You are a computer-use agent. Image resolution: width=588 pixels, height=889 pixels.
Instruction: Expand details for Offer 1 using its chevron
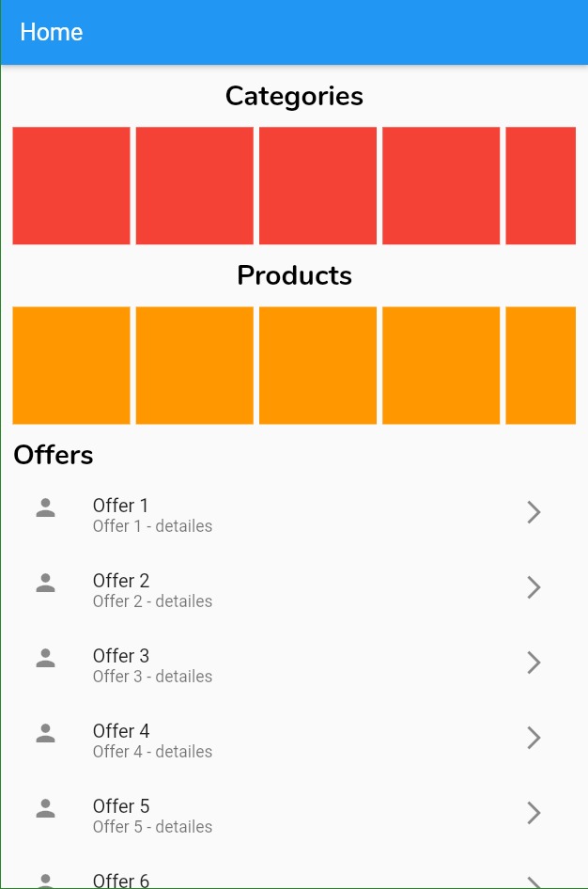534,512
